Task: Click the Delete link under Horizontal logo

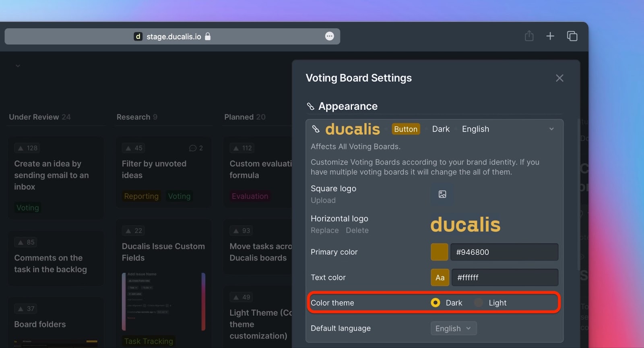Action: (x=357, y=230)
